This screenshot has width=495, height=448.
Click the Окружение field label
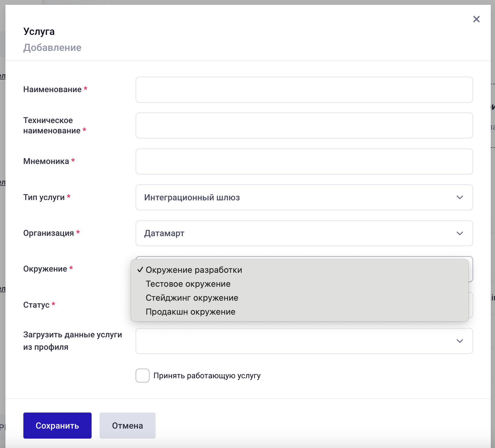pyautogui.click(x=45, y=269)
